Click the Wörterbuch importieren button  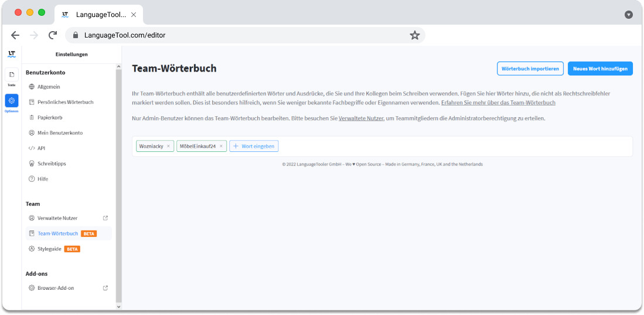tap(530, 69)
